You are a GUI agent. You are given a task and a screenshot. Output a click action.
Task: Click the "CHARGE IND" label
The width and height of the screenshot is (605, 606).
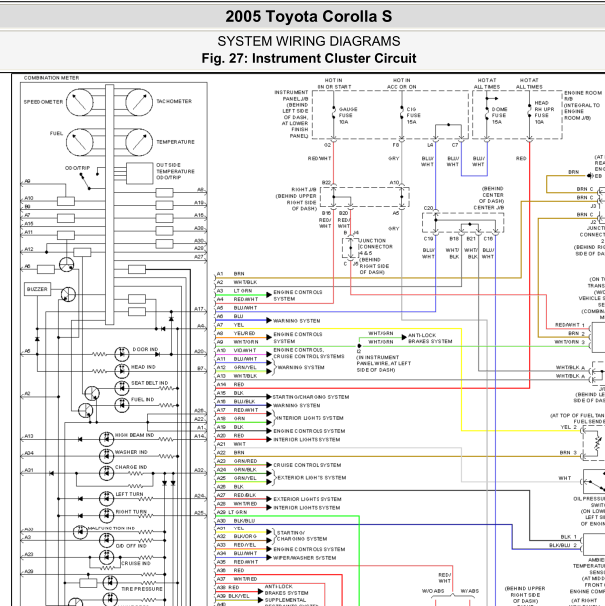click(131, 467)
